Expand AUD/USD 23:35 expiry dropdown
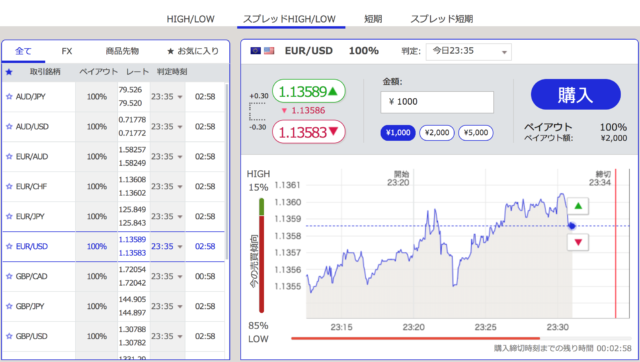Screen dimensions: 640x362 167,127
